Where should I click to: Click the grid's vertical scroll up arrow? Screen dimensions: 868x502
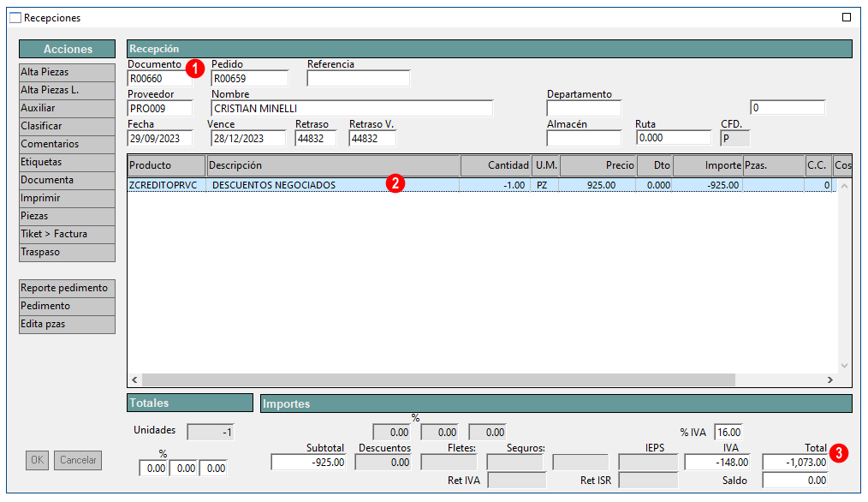pyautogui.click(x=844, y=186)
